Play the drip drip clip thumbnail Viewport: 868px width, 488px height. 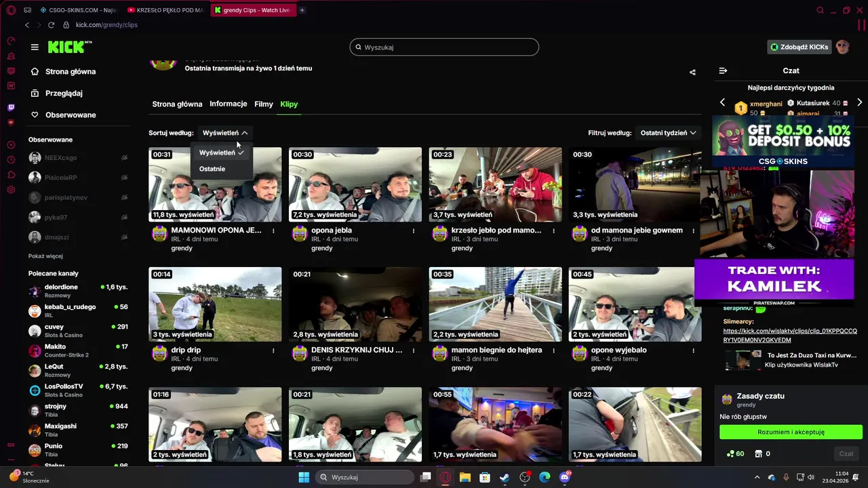point(215,304)
